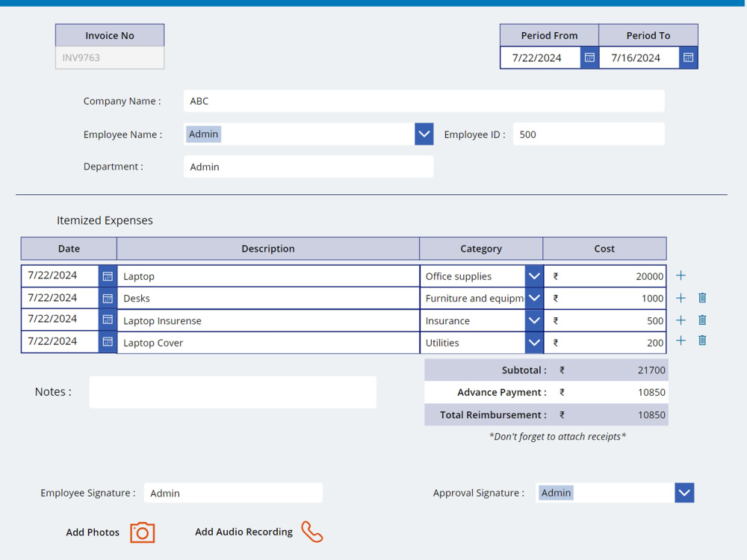Click the Advance Payment value 10850
Screen dimensions: 747x560
coord(651,393)
